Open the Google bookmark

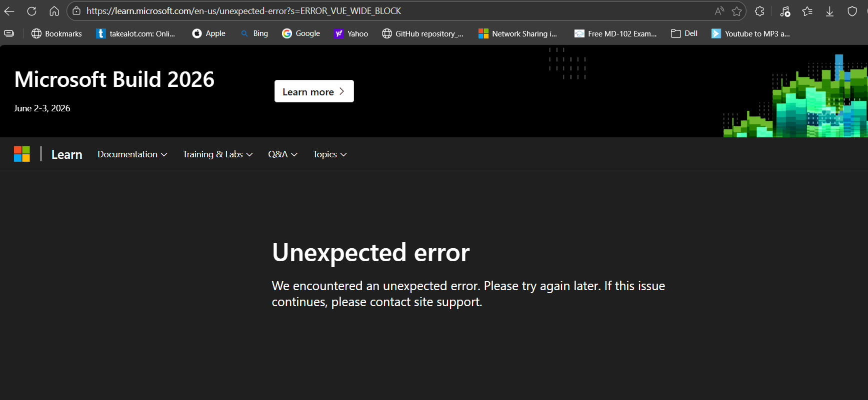pyautogui.click(x=301, y=33)
